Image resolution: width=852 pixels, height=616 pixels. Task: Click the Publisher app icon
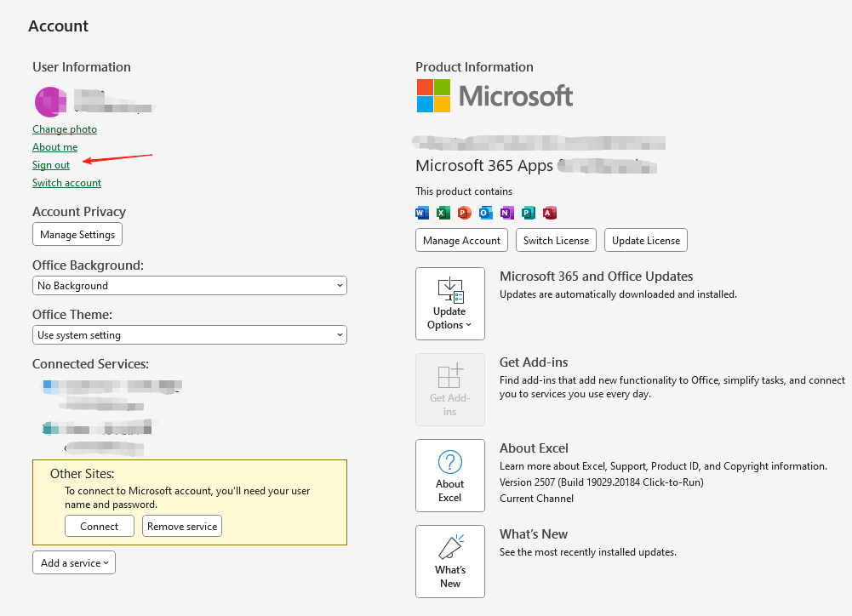click(529, 213)
